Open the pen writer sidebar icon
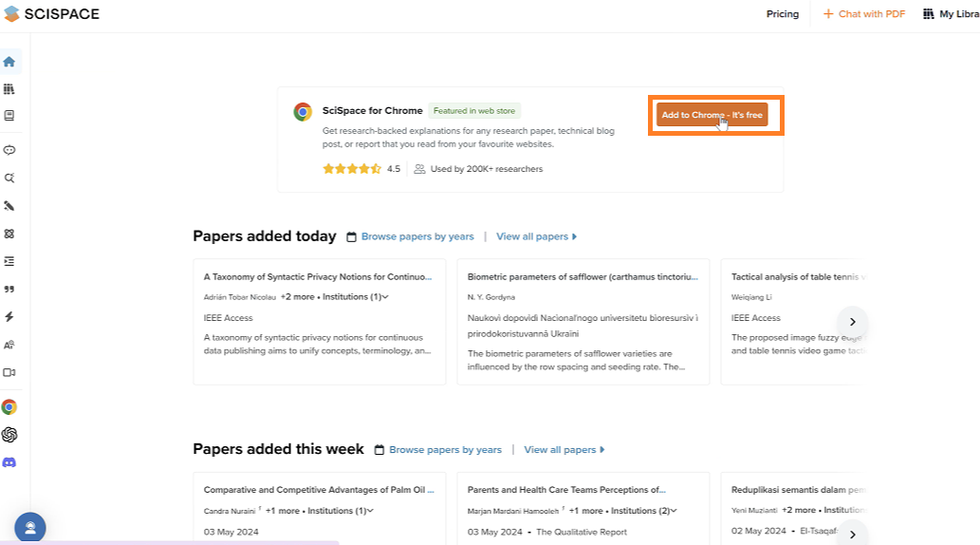The image size is (980, 545). [x=9, y=206]
